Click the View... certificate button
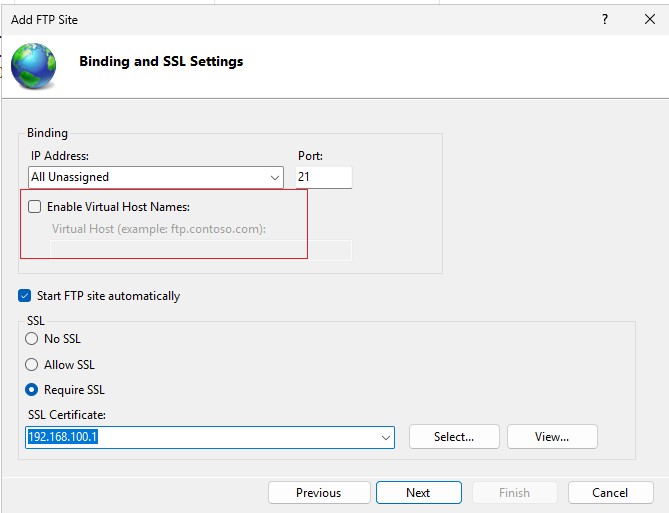This screenshot has height=513, width=669. click(x=552, y=437)
